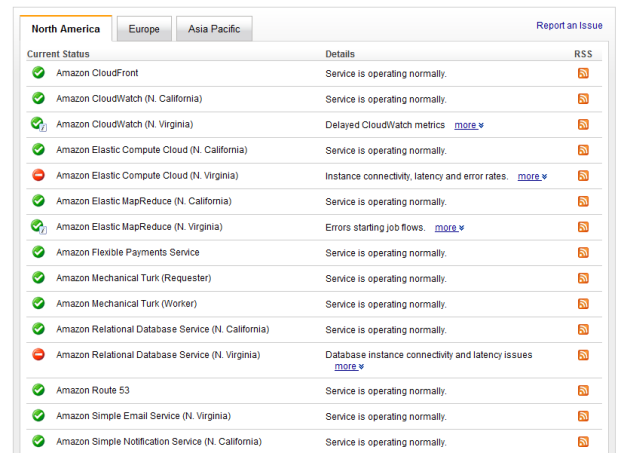Click the RSS column header
Viewport: 630px width, 453px height.
click(583, 54)
